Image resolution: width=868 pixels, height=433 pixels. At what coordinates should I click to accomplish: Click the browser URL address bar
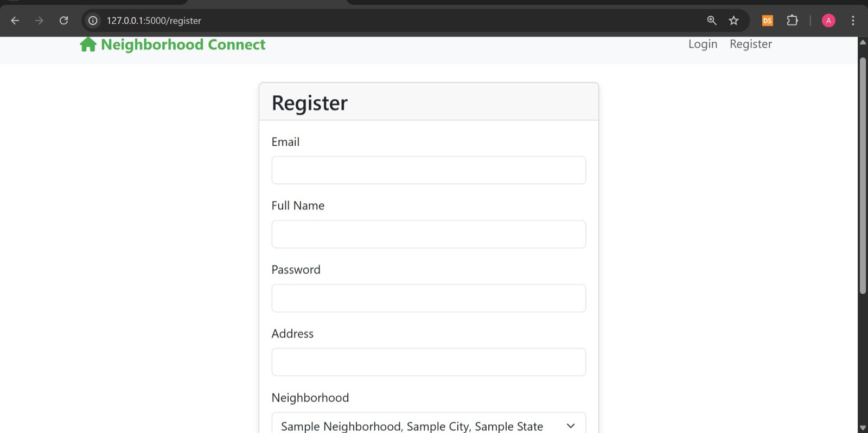click(401, 21)
